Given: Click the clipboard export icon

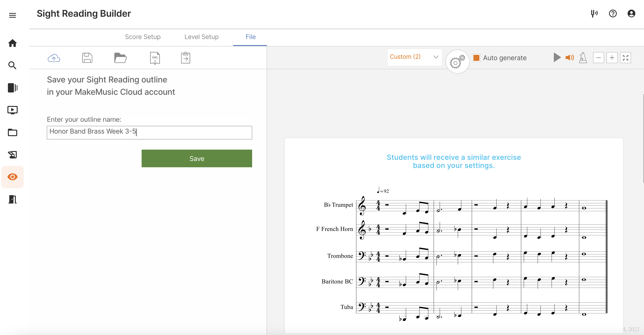Looking at the screenshot, I should tap(185, 58).
